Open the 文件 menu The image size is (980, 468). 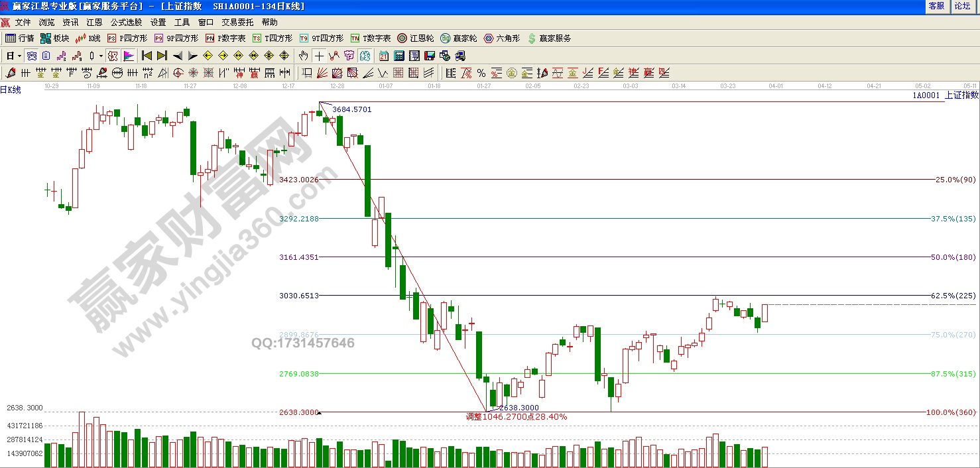coord(23,22)
